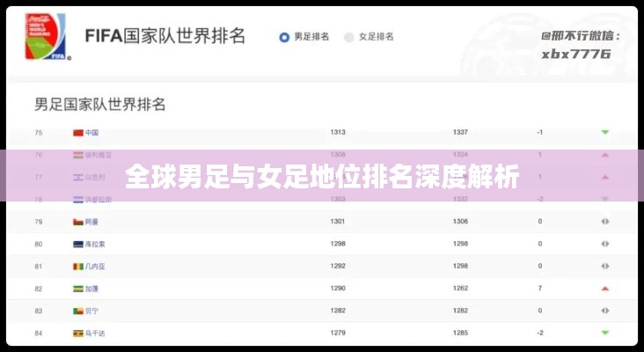The height and width of the screenshot is (352, 644).
Task: Click the green down arrow in row 84
Action: tap(605, 334)
